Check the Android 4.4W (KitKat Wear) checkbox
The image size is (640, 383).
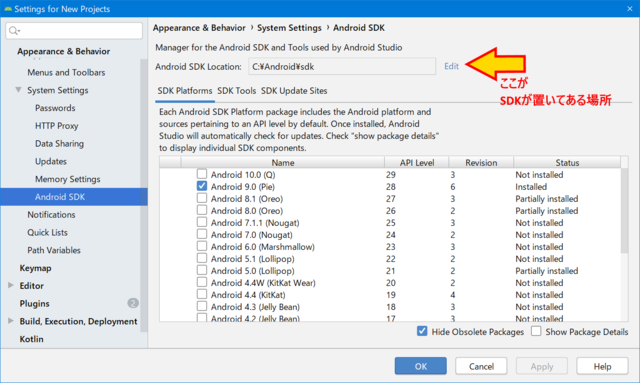point(202,282)
